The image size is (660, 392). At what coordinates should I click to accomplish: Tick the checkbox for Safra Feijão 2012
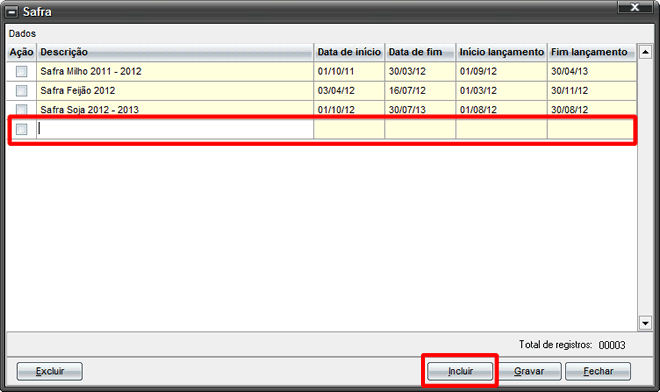21,91
